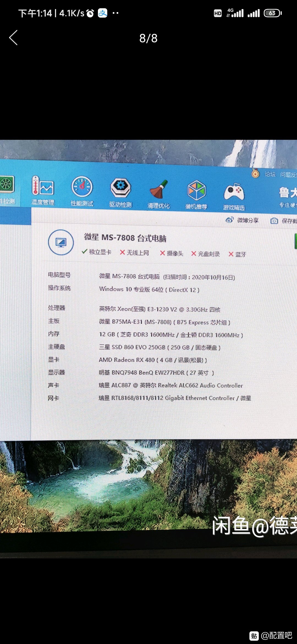Click the 内存 row label
Screen dimensions: 297x644
pyautogui.click(x=54, y=334)
